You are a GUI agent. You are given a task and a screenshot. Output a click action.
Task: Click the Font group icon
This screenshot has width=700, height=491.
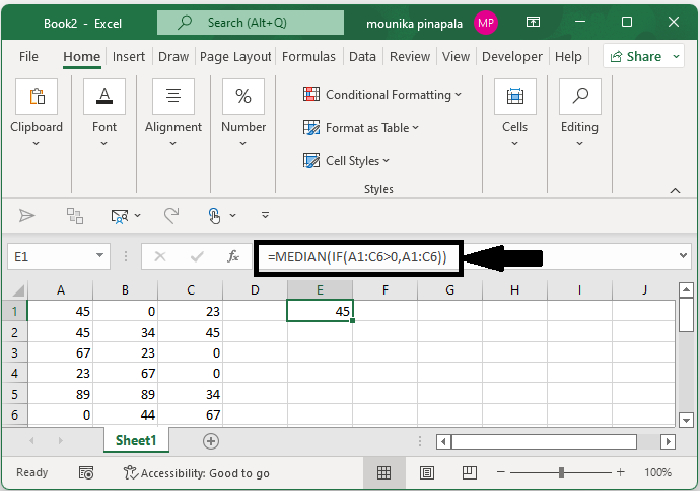point(104,96)
